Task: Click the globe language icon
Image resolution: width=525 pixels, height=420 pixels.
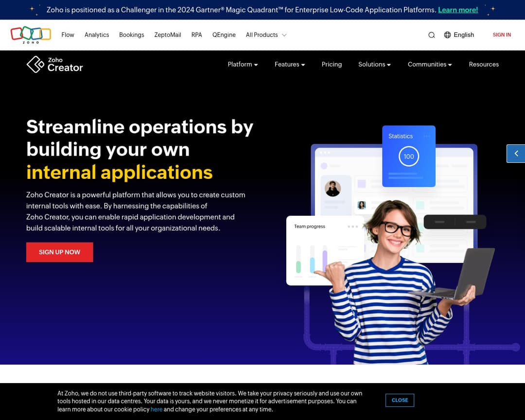Action: click(x=447, y=35)
